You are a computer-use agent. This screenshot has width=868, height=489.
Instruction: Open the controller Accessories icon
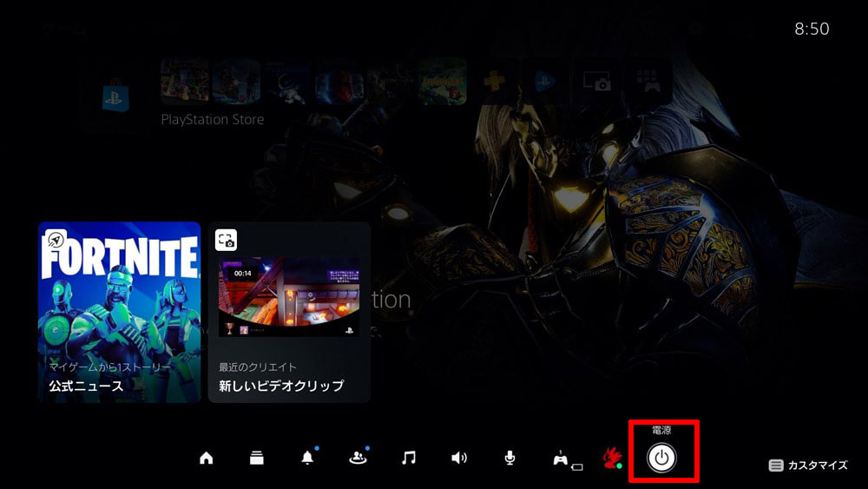coord(562,459)
